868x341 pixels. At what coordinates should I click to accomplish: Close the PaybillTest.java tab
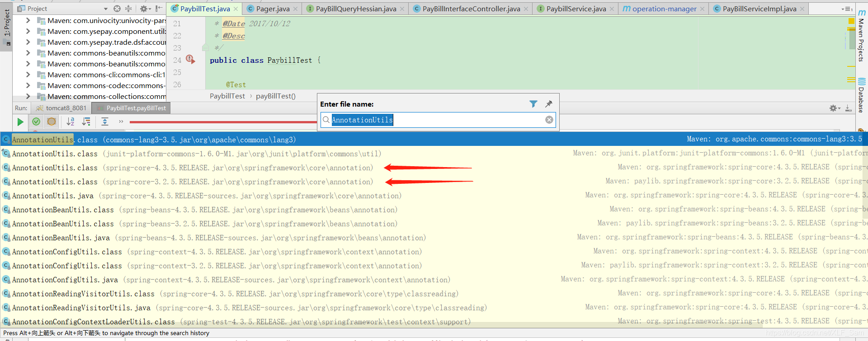236,9
